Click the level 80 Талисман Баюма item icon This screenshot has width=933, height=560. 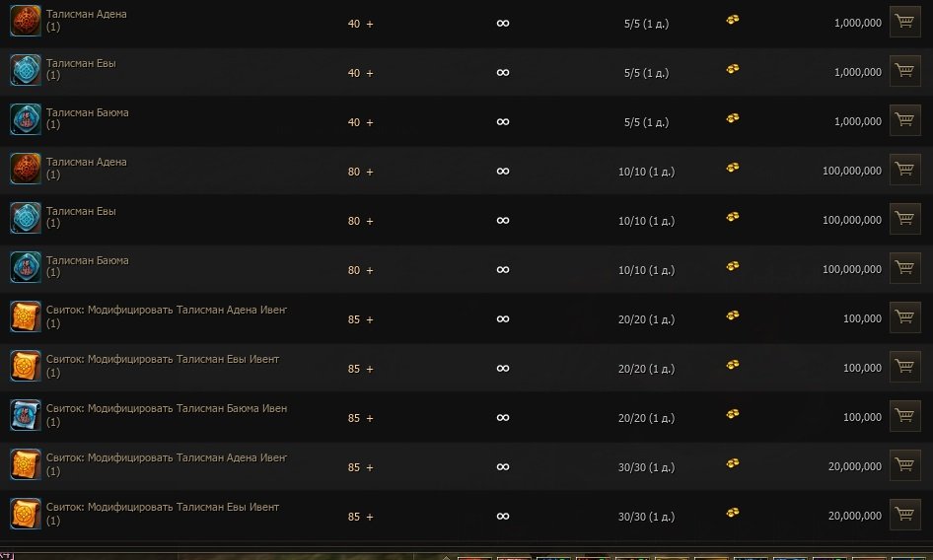click(25, 267)
